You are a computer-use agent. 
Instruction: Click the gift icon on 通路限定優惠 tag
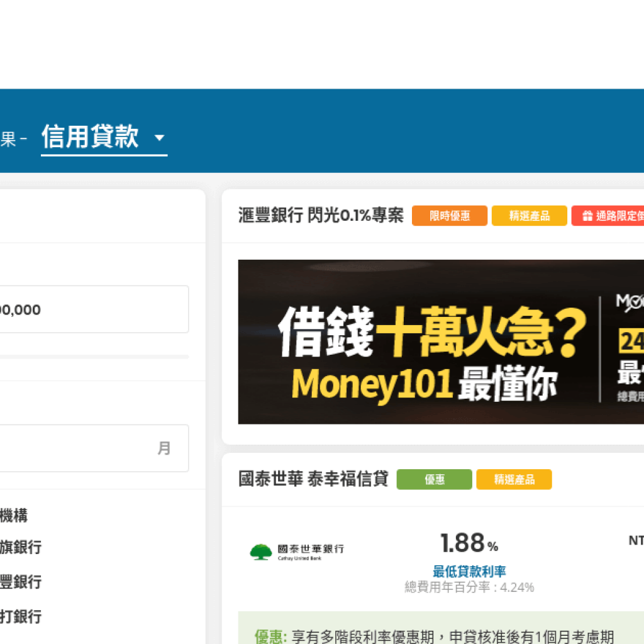pyautogui.click(x=587, y=216)
